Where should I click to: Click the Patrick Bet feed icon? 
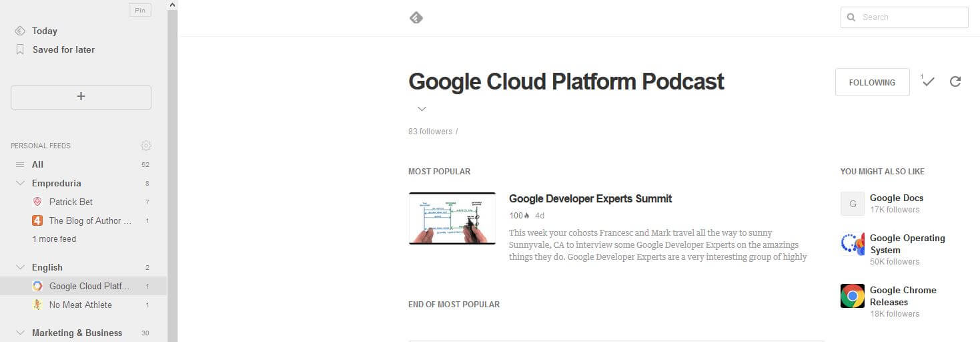(37, 202)
